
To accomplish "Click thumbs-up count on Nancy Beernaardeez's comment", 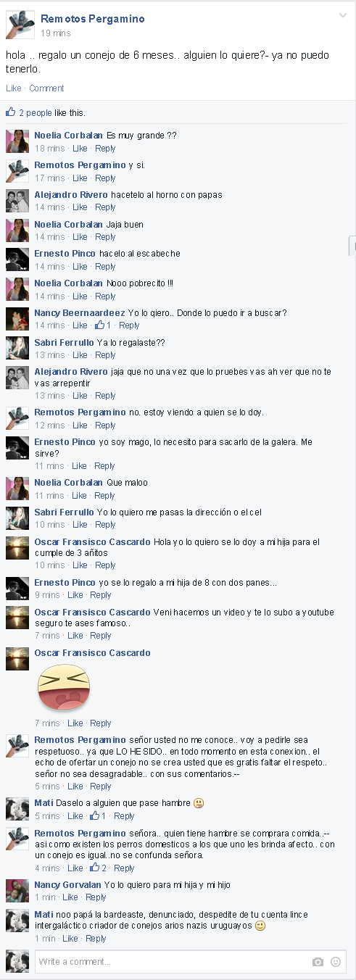I will pos(104,325).
